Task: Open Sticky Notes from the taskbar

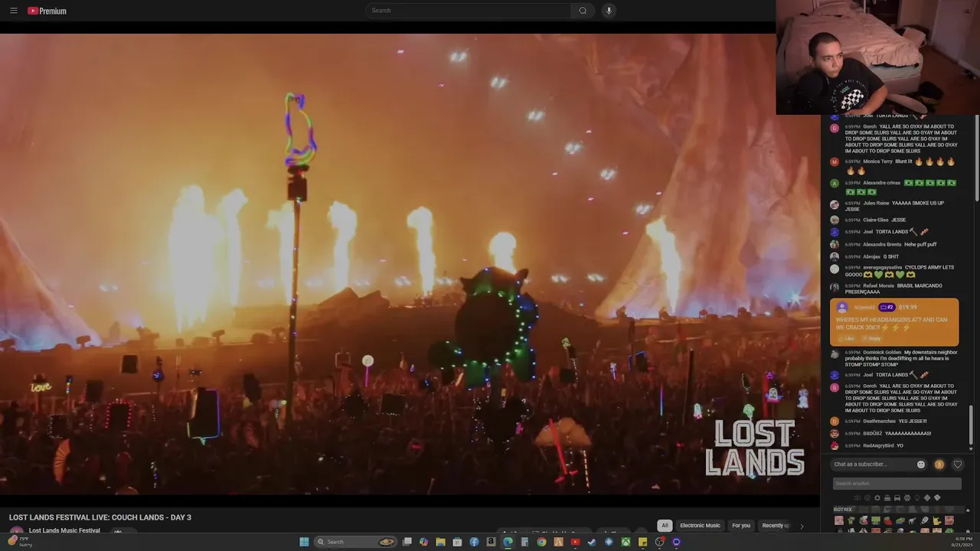Action: tap(642, 542)
